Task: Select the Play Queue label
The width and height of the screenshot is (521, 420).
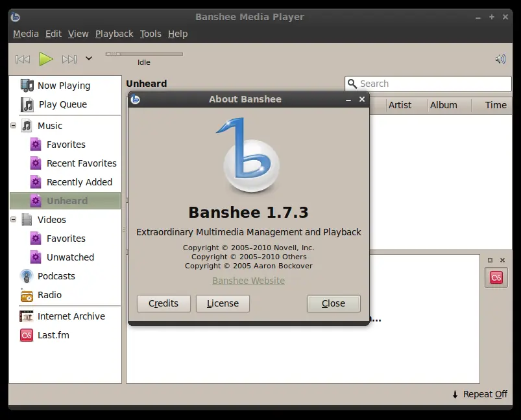Action: [63, 104]
